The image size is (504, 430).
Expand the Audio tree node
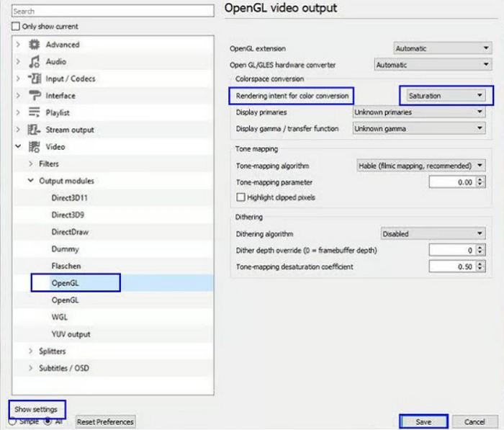coord(18,61)
